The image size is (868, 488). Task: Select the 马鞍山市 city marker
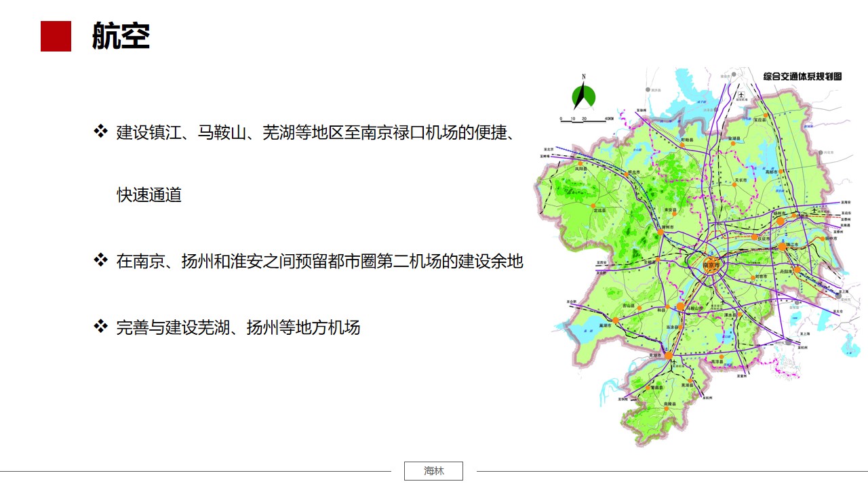click(681, 307)
